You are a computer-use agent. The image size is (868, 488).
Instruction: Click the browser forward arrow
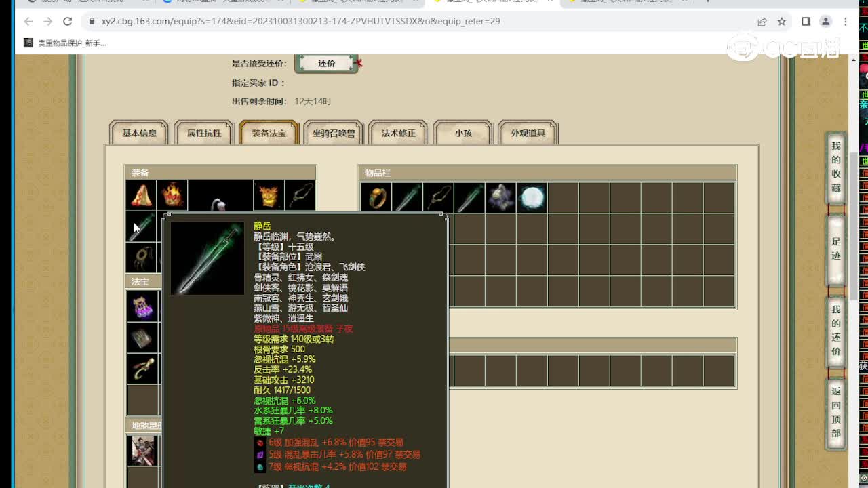point(47,21)
